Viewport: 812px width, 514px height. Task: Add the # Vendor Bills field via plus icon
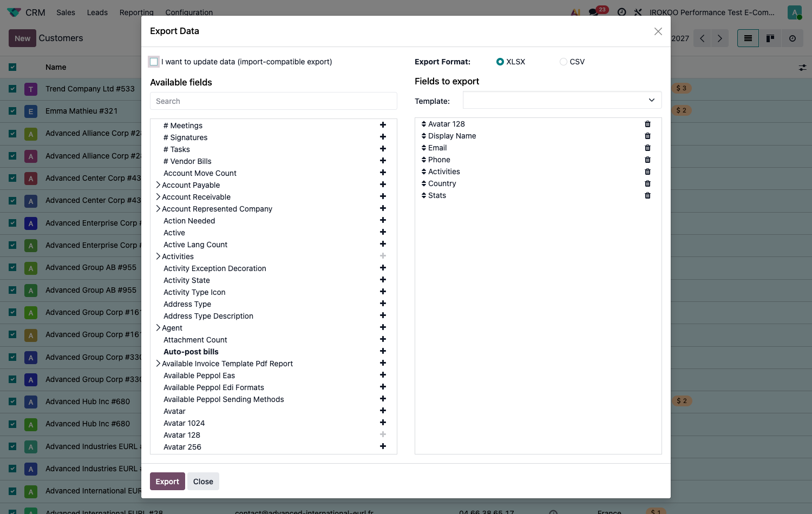(x=383, y=161)
